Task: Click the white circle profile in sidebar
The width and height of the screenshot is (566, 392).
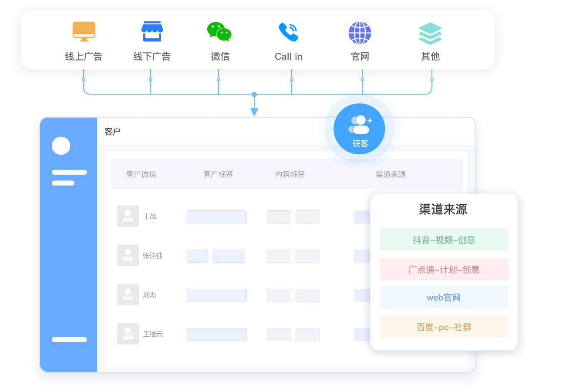Action: (x=61, y=145)
